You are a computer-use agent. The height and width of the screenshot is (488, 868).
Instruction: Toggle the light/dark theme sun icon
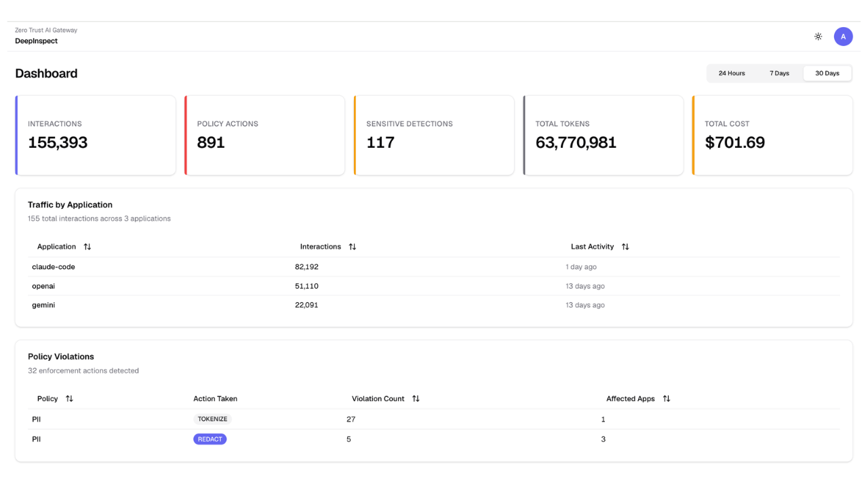pyautogui.click(x=818, y=37)
